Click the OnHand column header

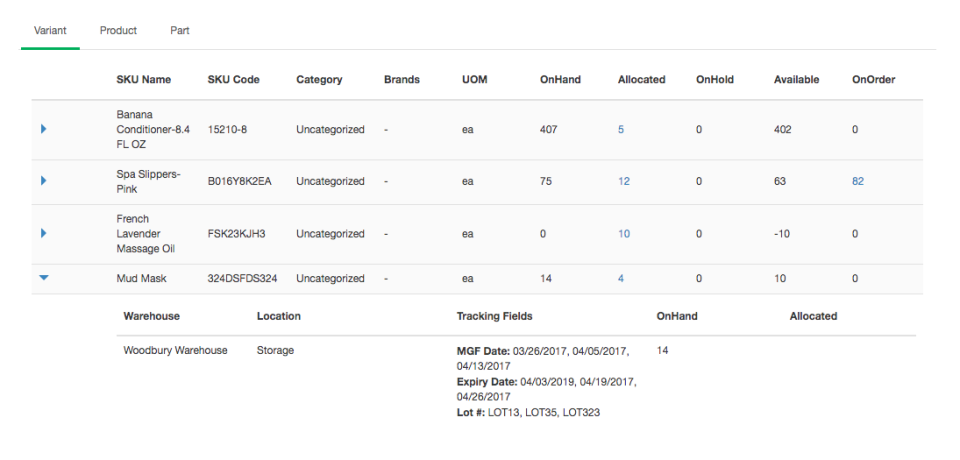click(560, 79)
